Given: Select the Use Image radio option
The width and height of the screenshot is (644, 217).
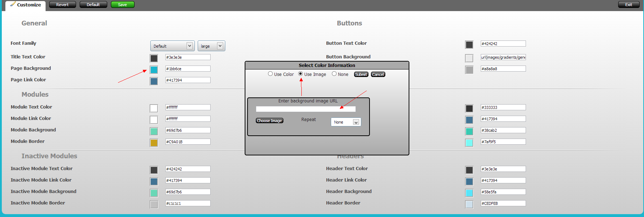Looking at the screenshot, I should point(301,74).
